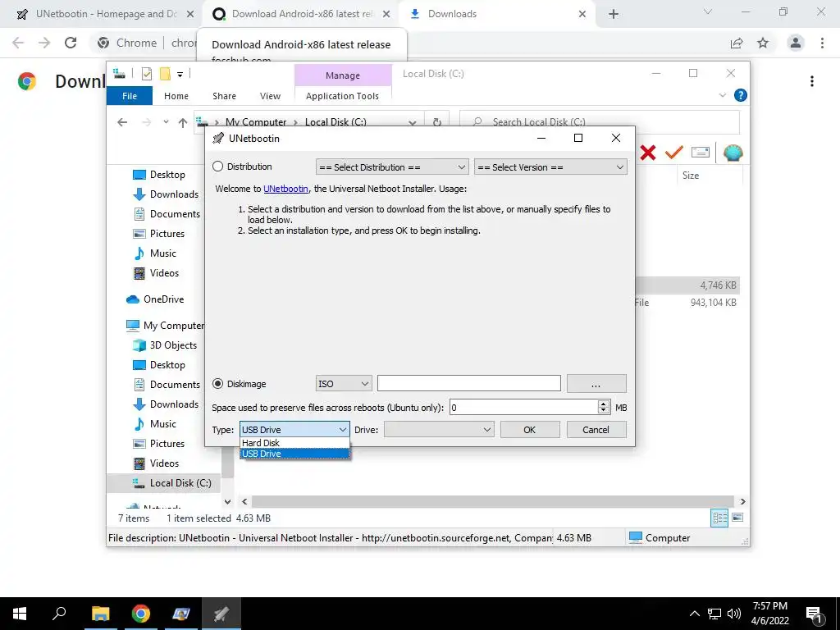The width and height of the screenshot is (840, 630).
Task: Click the red X delete icon in Explorer
Action: (x=648, y=153)
